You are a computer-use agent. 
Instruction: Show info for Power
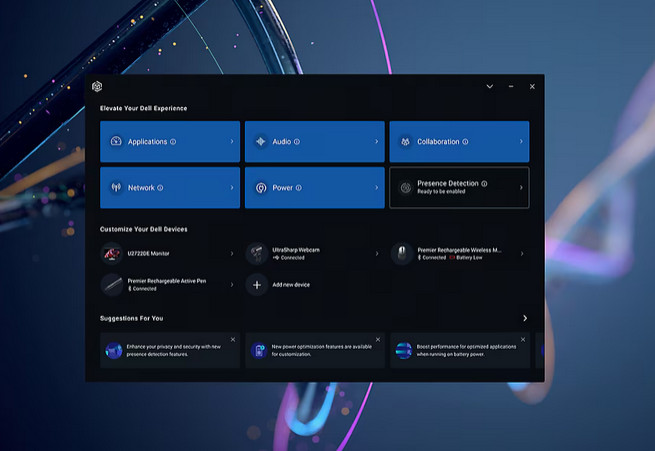298,188
